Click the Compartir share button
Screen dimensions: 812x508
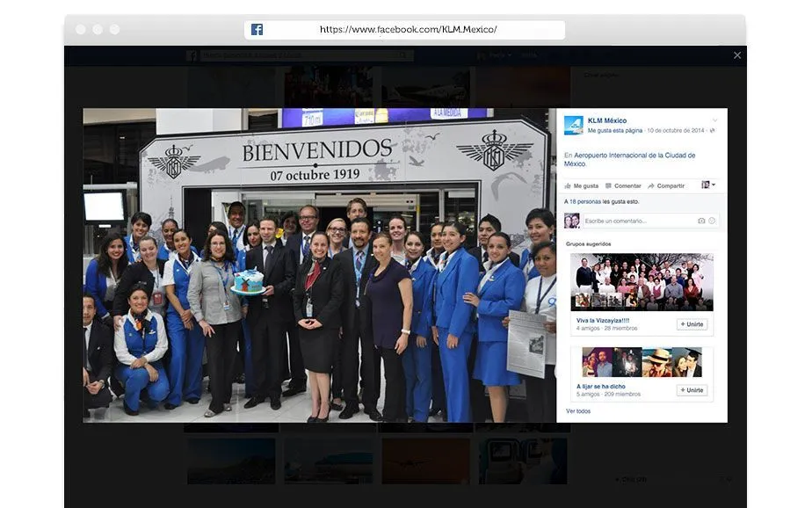[x=666, y=186]
